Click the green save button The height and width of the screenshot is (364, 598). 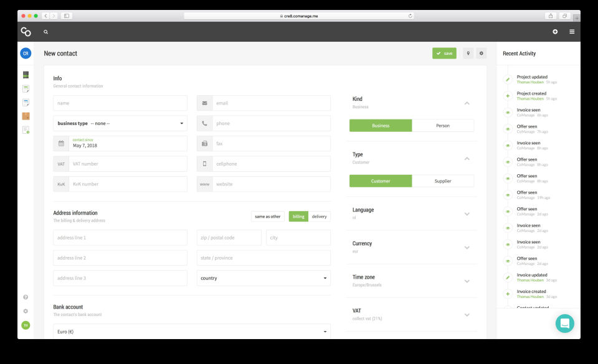click(444, 54)
